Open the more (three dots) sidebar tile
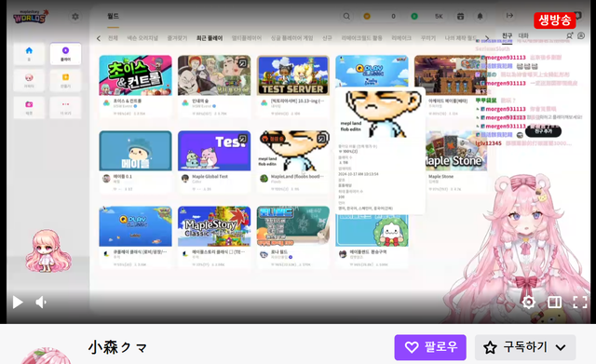Screen dimensions: 596x364 point(65,108)
